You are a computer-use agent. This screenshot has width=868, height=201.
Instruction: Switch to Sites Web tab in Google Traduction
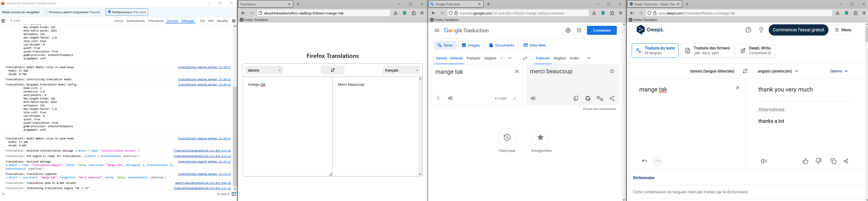tap(535, 45)
